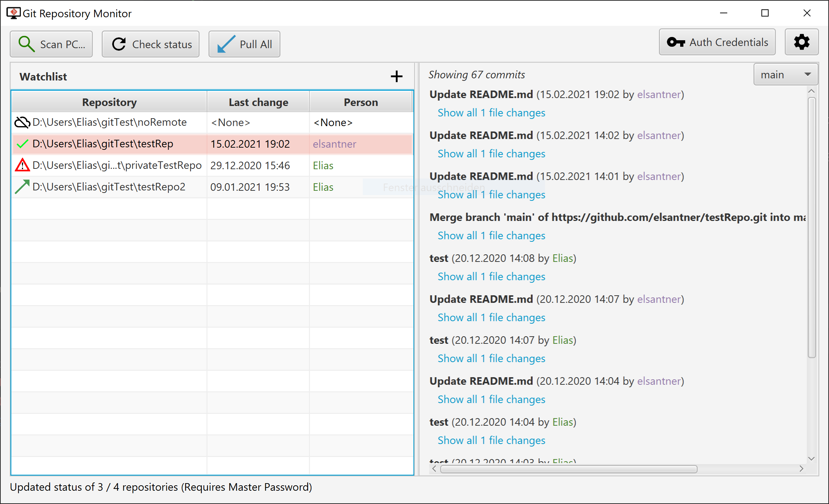Click elsantner in the Person column
This screenshot has width=829, height=504.
334,144
